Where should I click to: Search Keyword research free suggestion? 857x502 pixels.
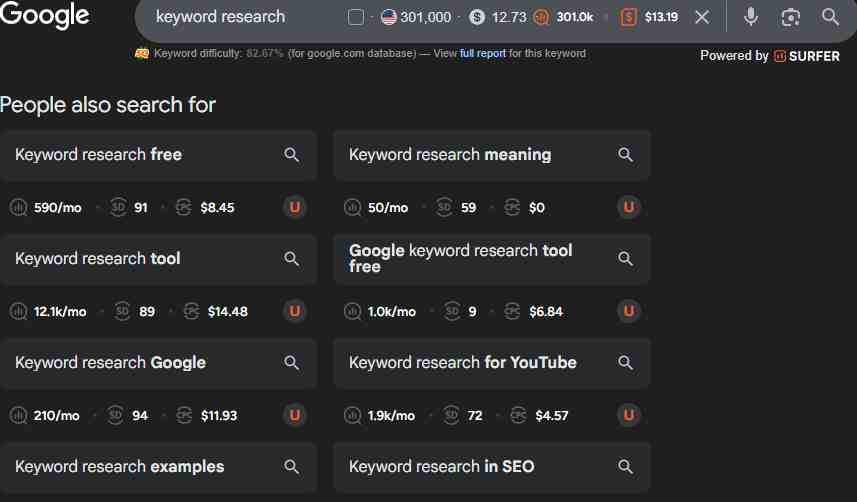click(x=159, y=155)
